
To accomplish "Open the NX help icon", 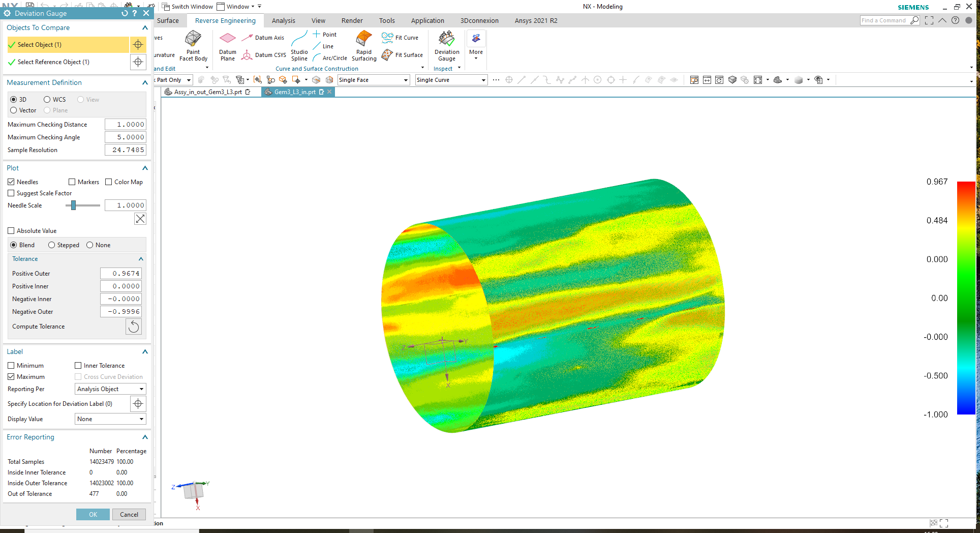I will click(x=956, y=20).
